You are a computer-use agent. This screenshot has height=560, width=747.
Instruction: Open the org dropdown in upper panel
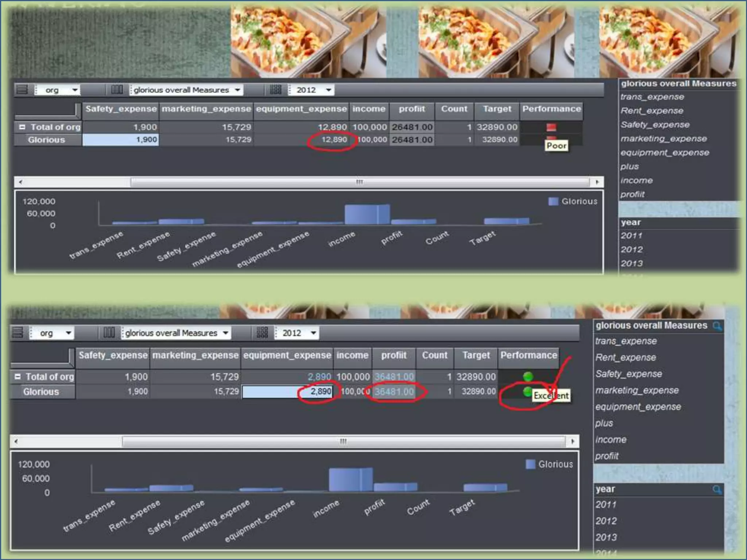[75, 90]
